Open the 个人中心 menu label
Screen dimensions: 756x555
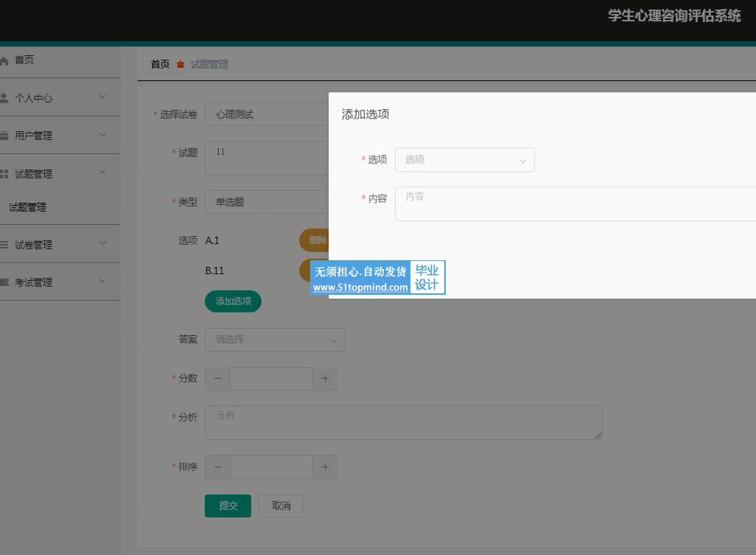33,98
